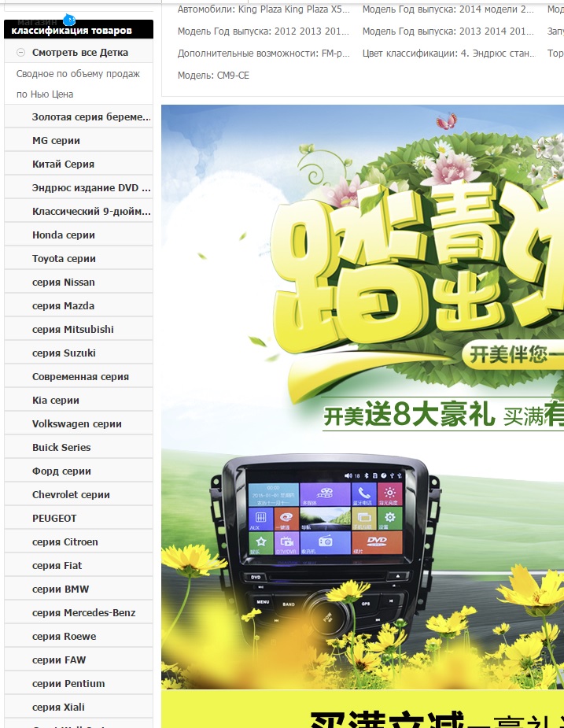Open the 'классификация товаров' header
The width and height of the screenshot is (564, 728).
pos(72,31)
